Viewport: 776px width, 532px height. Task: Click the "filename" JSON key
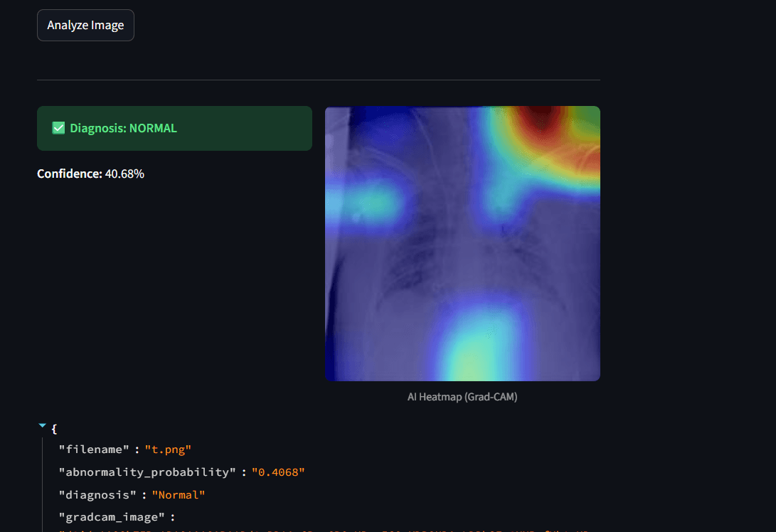(x=94, y=449)
